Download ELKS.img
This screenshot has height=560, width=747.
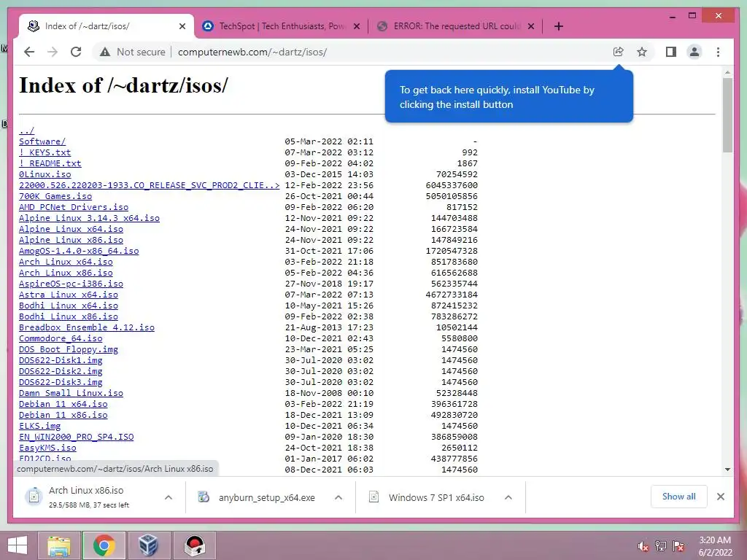tap(39, 426)
